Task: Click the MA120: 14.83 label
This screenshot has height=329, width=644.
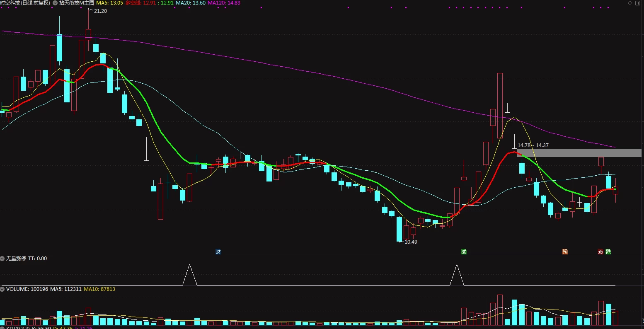Action: click(224, 3)
